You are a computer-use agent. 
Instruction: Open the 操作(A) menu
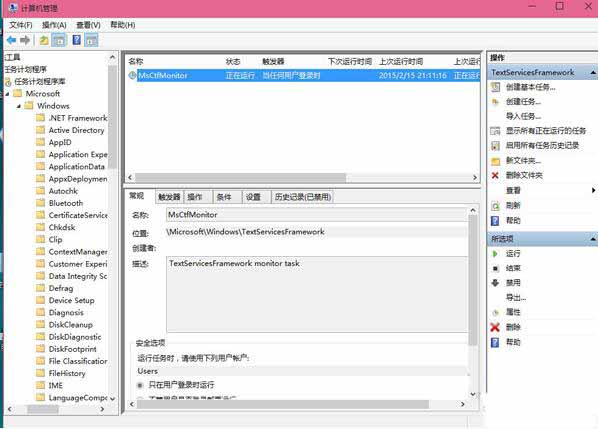pyautogui.click(x=54, y=25)
